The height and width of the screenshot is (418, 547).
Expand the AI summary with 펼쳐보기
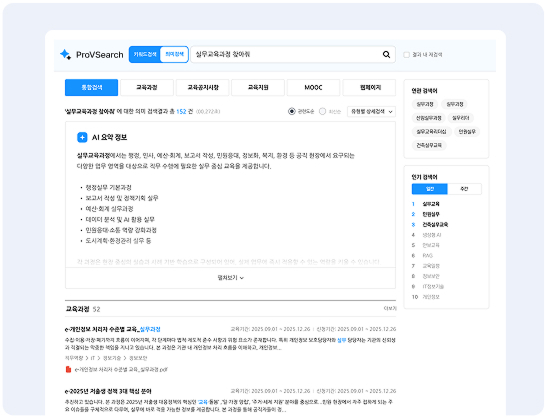coord(231,278)
